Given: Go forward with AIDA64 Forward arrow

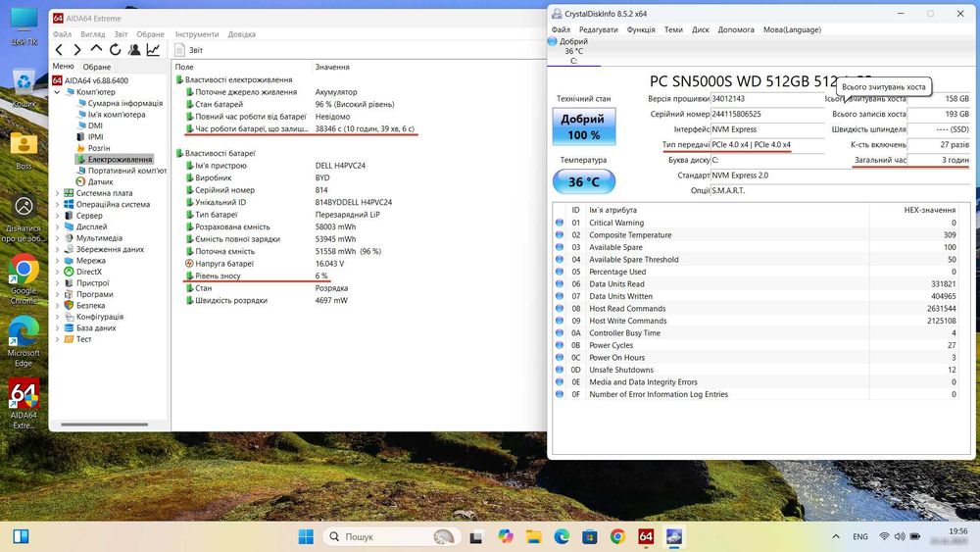Looking at the screenshot, I should pos(76,50).
